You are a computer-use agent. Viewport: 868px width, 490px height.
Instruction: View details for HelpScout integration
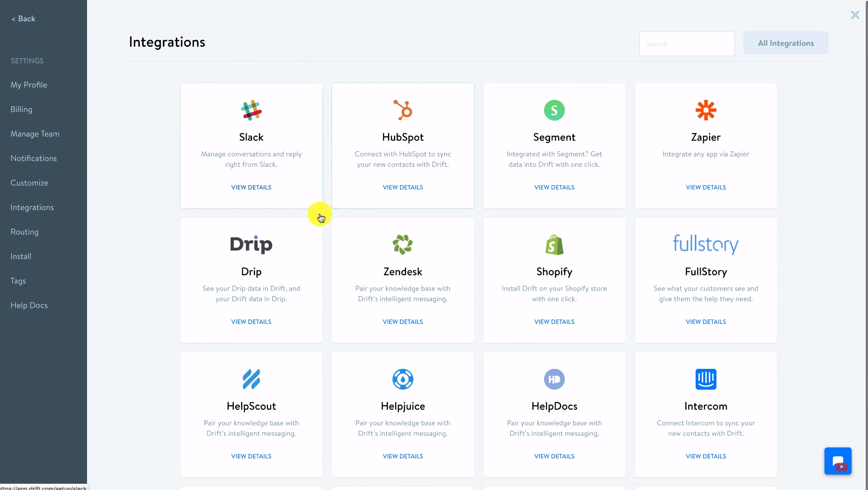click(251, 456)
